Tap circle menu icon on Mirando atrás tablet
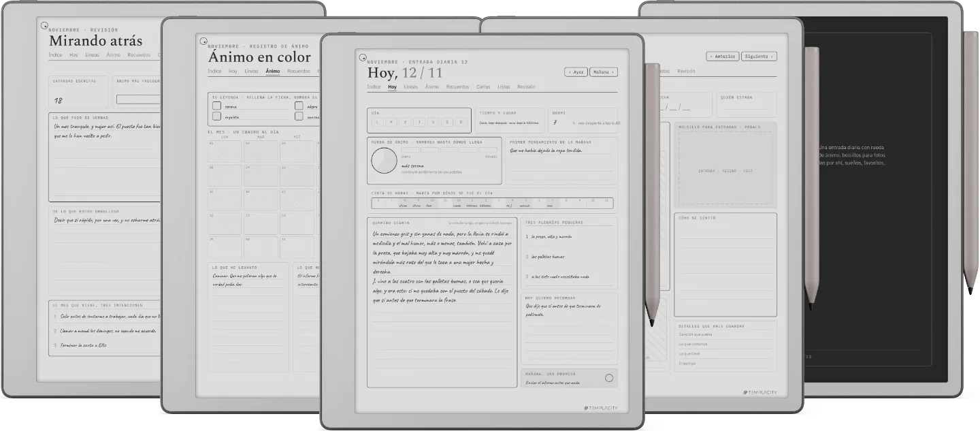Viewport: 980px width, 431px height. click(x=44, y=26)
